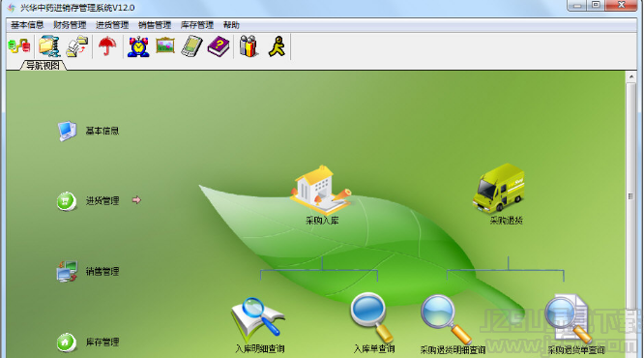Viewport: 644px width, 358px height.
Task: Open the 采购退货 green truck icon
Action: [x=499, y=188]
